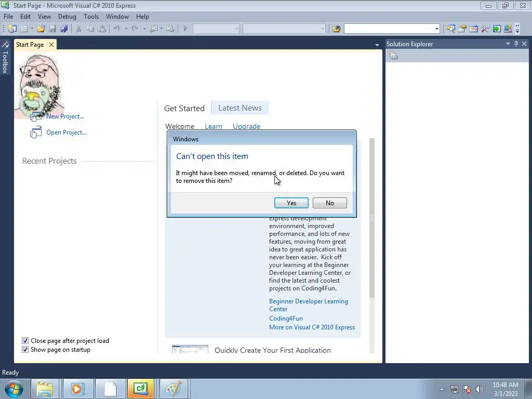Click No in the Windows dialog
This screenshot has width=532, height=399.
pyautogui.click(x=330, y=203)
